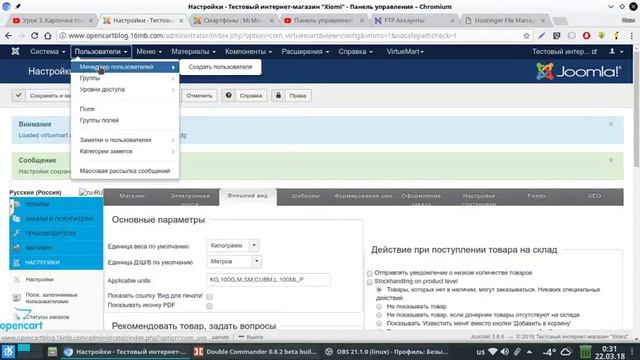Expand Компоненты dropdown menu
Screen dimensions: 640x360
pyautogui.click(x=248, y=51)
